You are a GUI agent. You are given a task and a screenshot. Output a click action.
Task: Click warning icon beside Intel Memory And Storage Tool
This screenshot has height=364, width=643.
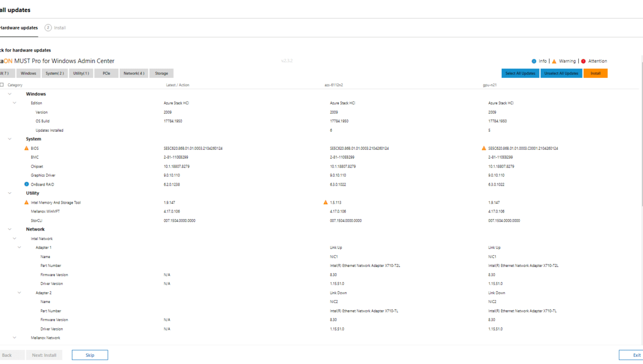coord(27,202)
